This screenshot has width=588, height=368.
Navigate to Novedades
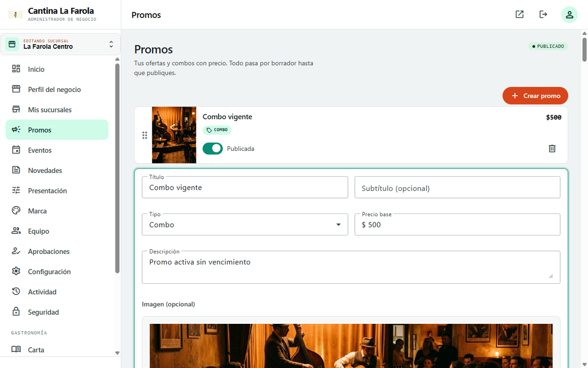point(57,170)
